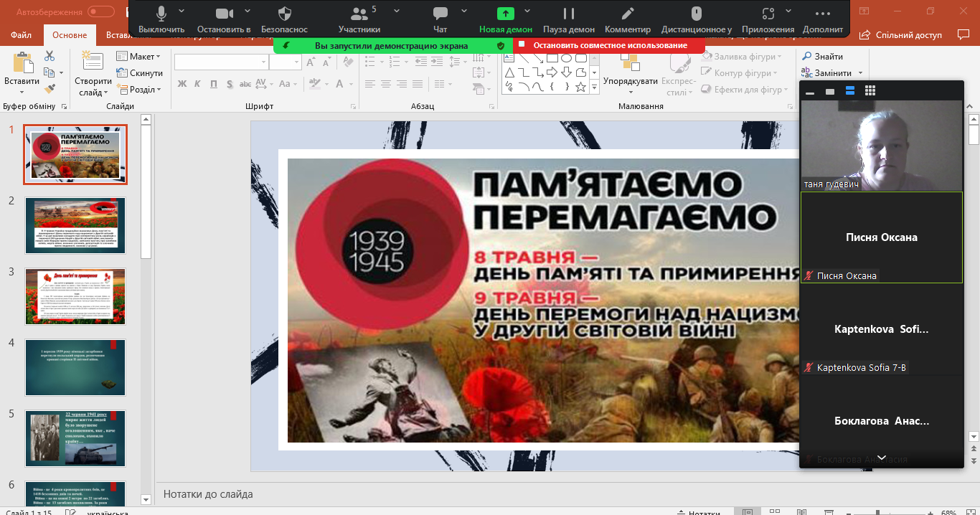Select Kaptenkova Sofia participant tile

[x=881, y=329]
